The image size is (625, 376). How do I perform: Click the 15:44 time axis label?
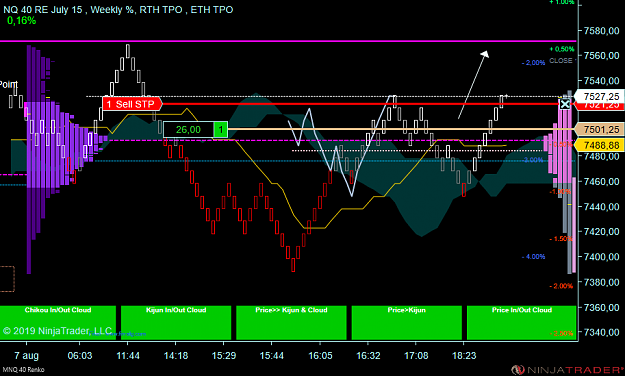271,355
